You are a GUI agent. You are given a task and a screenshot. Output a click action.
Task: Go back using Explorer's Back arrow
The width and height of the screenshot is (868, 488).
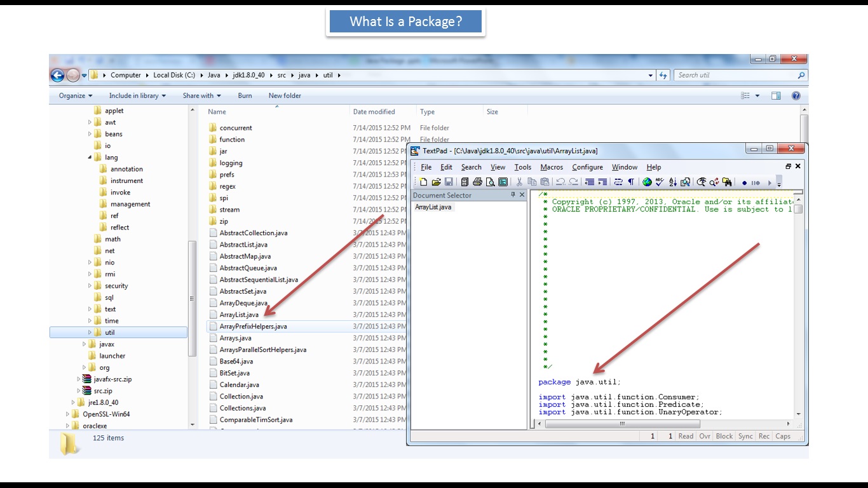coord(58,75)
